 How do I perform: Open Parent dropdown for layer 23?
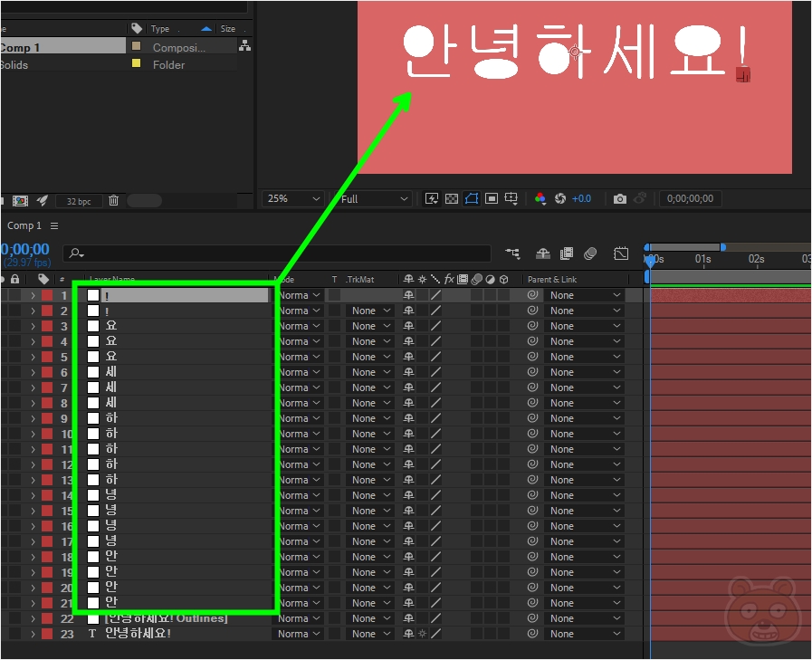point(584,634)
